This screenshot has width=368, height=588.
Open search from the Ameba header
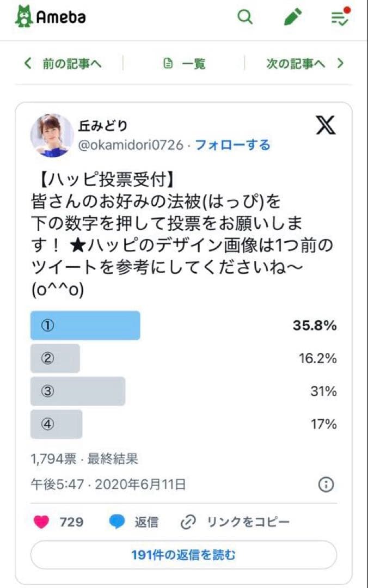point(244,17)
